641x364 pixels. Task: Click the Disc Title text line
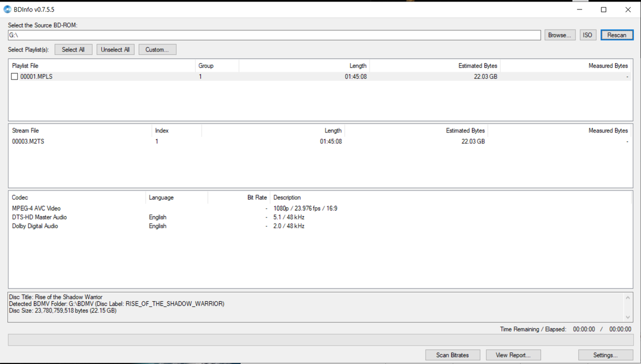coord(56,297)
